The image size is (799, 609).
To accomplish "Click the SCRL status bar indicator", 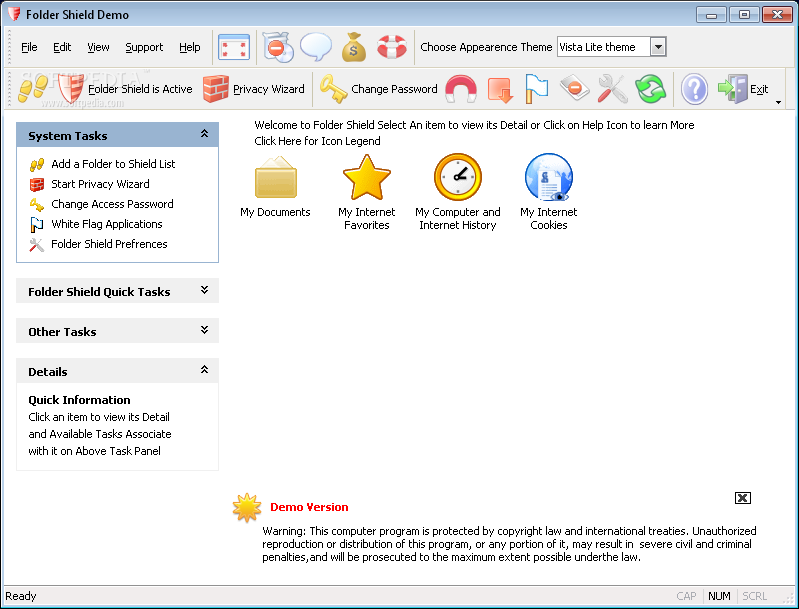I will 754,596.
